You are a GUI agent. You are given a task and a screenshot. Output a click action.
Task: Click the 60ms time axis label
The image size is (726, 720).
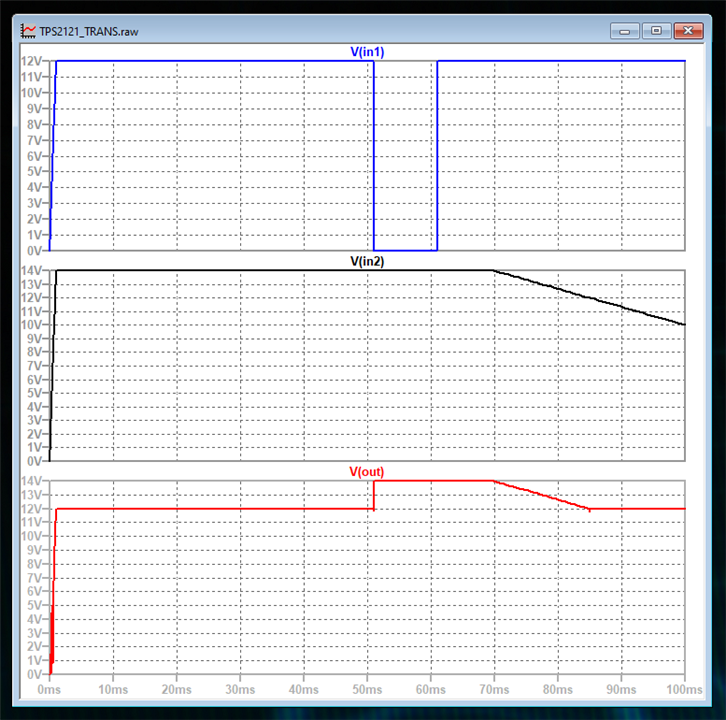tap(431, 689)
